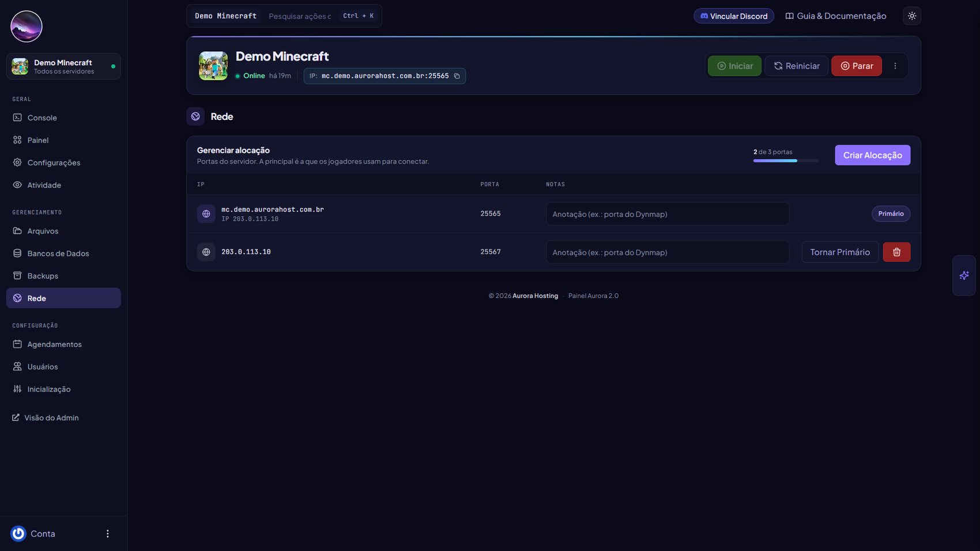980x551 pixels.
Task: Click Criar Alocação button
Action: click(873, 155)
